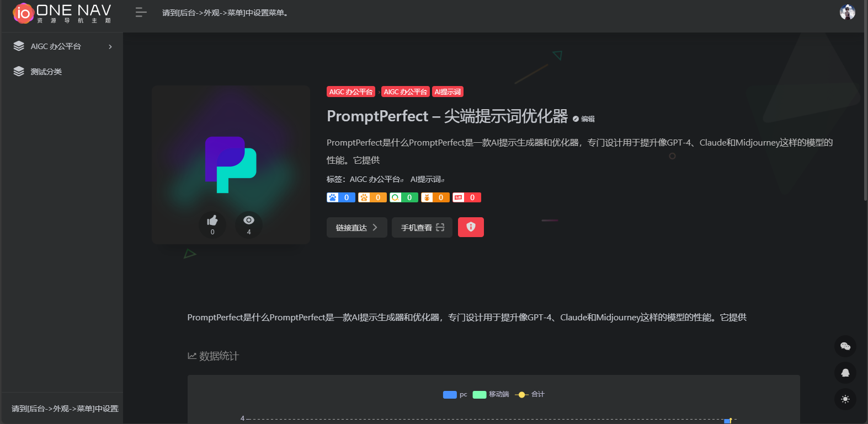Image resolution: width=868 pixels, height=424 pixels.
Task: Click the orange Baidu mobile weight badge
Action: click(372, 197)
